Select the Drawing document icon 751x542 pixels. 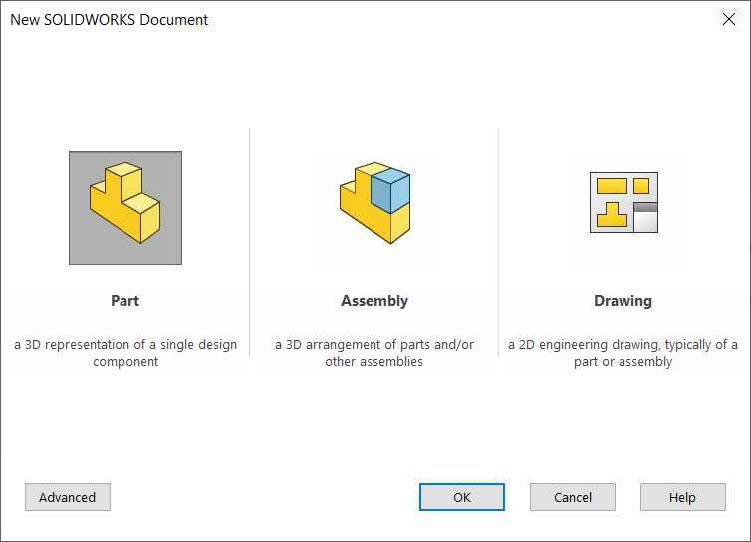pyautogui.click(x=624, y=203)
